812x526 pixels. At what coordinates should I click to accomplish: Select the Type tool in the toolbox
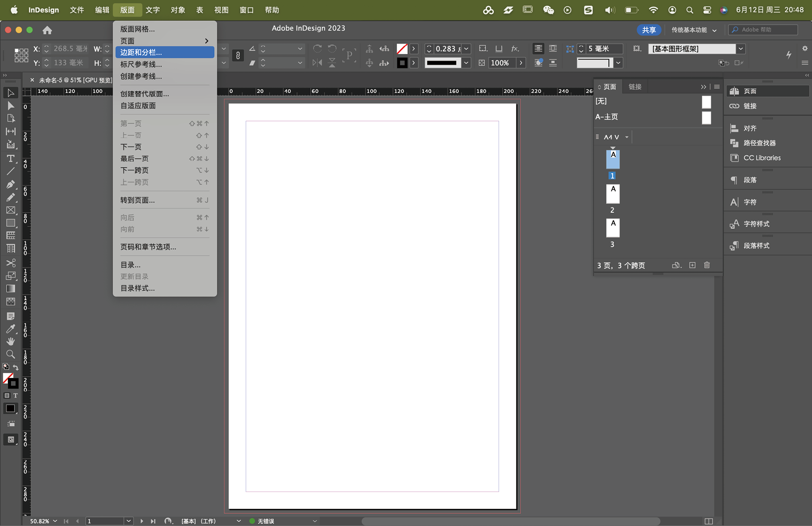11,159
